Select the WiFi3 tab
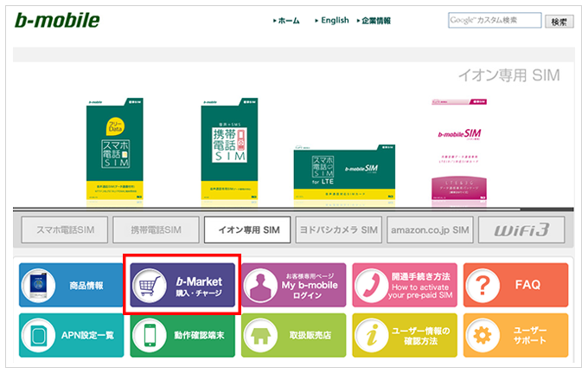This screenshot has width=588, height=374. (521, 229)
